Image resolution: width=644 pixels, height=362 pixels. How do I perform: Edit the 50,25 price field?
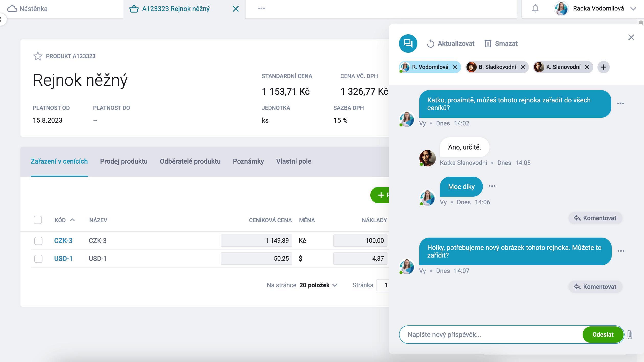(257, 259)
